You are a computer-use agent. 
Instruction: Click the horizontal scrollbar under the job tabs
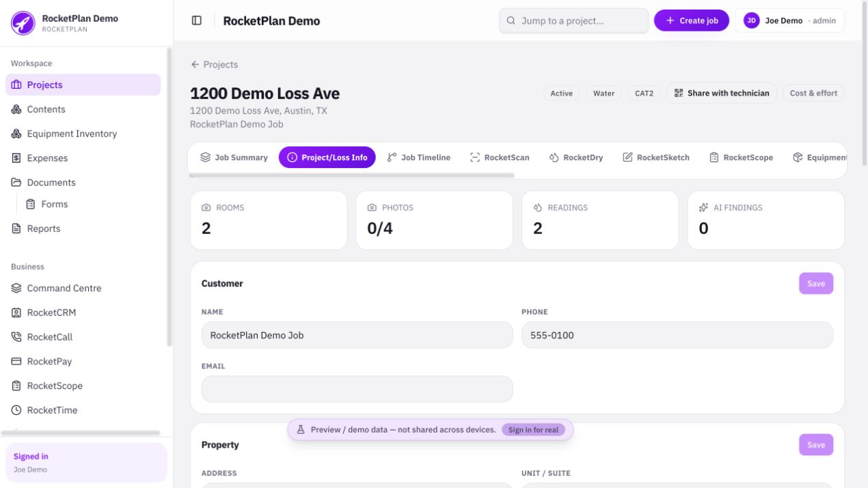click(x=351, y=176)
